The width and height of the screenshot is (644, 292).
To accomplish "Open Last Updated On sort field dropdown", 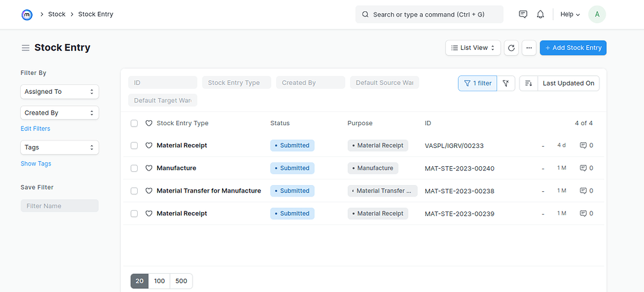I will (569, 84).
